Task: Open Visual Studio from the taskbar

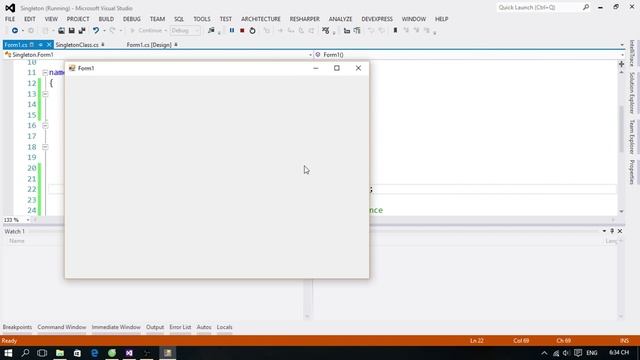Action: click(x=129, y=353)
